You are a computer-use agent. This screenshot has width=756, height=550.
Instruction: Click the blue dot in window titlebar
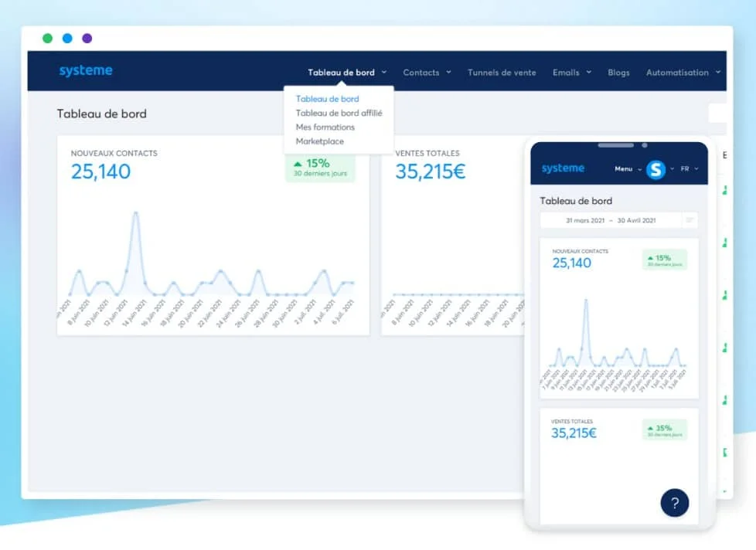(x=67, y=38)
